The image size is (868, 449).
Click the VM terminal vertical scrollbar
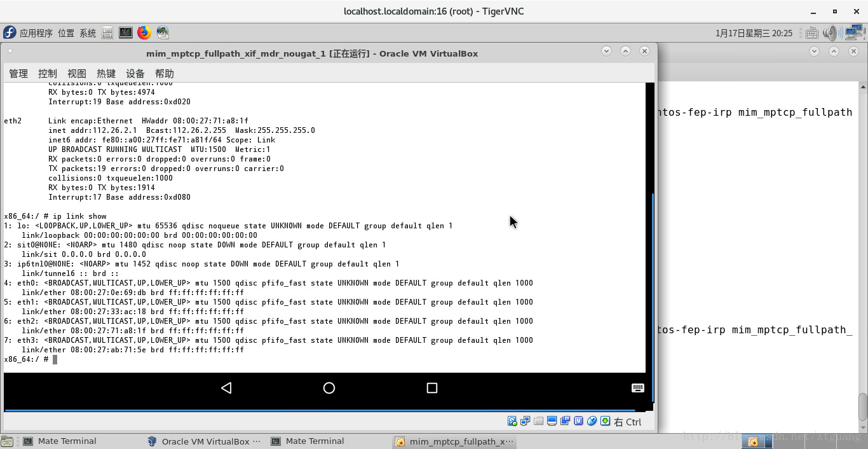pos(652,299)
